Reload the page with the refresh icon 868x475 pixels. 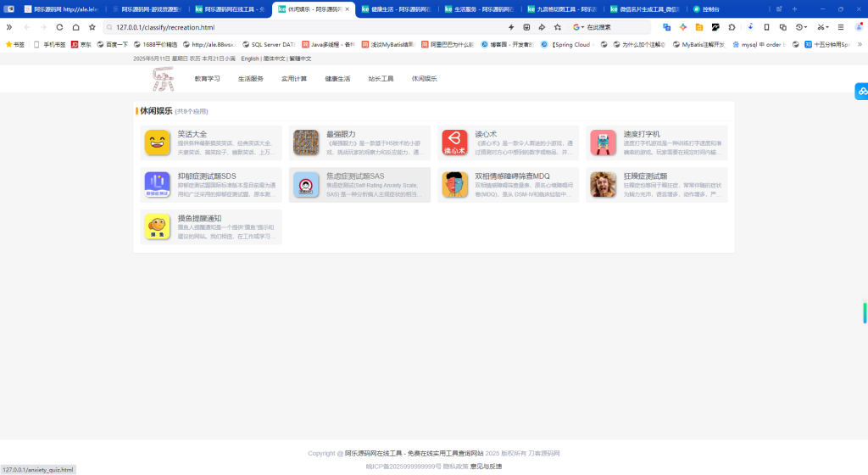[x=59, y=27]
